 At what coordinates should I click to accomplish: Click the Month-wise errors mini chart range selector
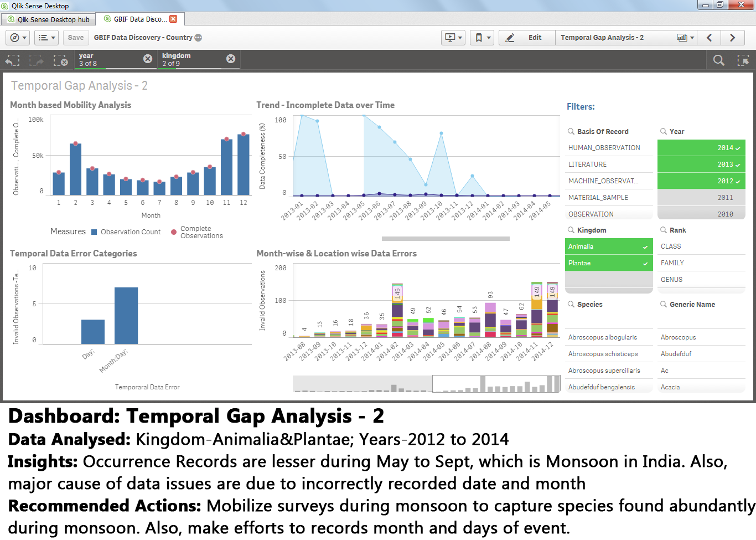click(x=496, y=384)
